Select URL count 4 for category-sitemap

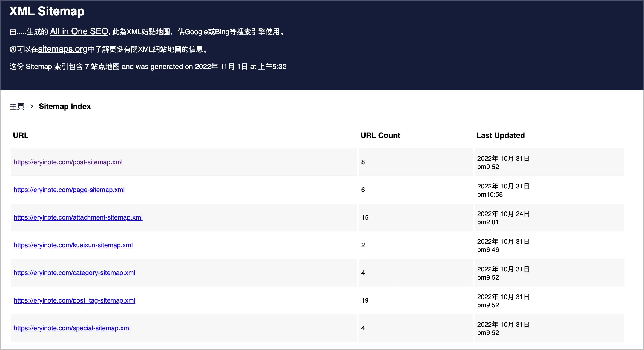tap(363, 273)
